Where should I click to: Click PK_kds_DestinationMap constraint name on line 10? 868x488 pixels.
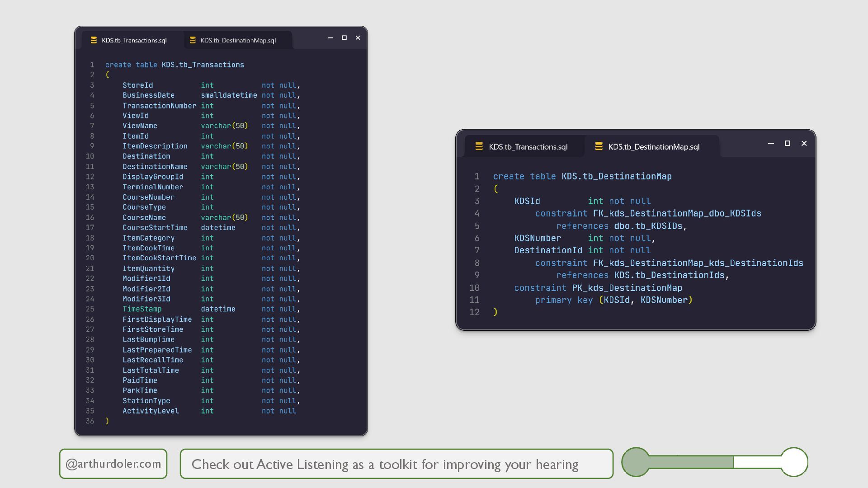point(627,288)
